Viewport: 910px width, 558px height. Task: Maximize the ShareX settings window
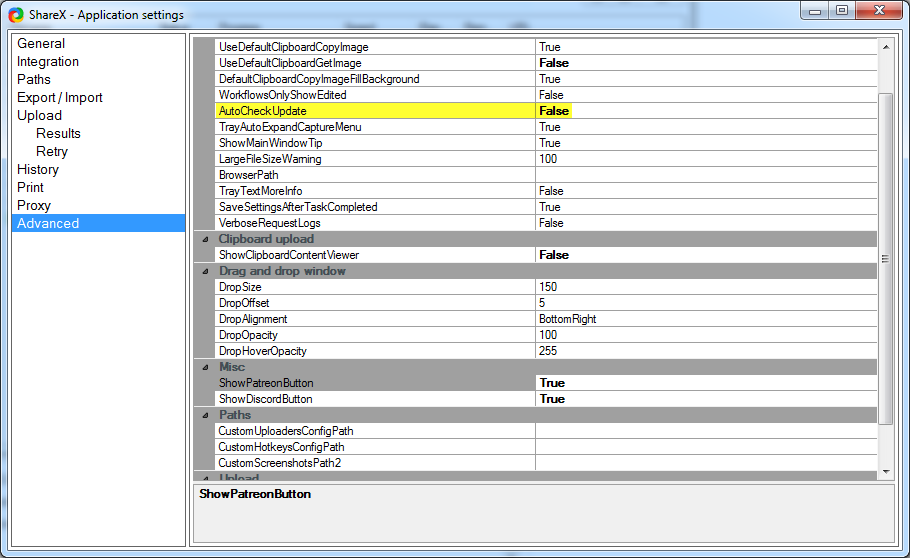[842, 11]
